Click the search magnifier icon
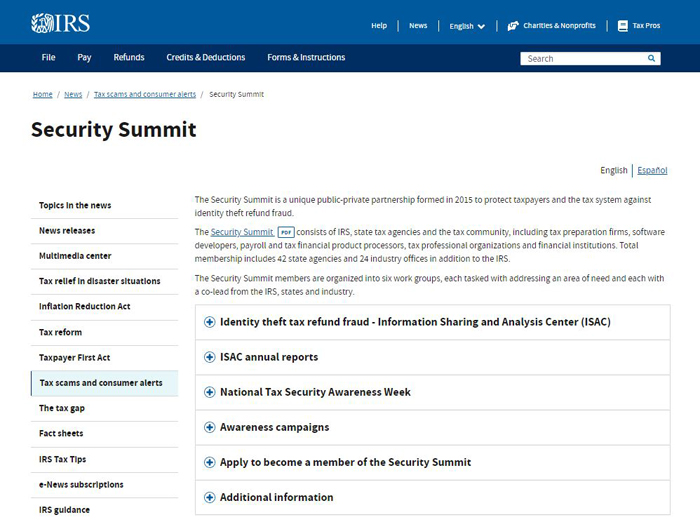The image size is (700, 522). coord(651,58)
